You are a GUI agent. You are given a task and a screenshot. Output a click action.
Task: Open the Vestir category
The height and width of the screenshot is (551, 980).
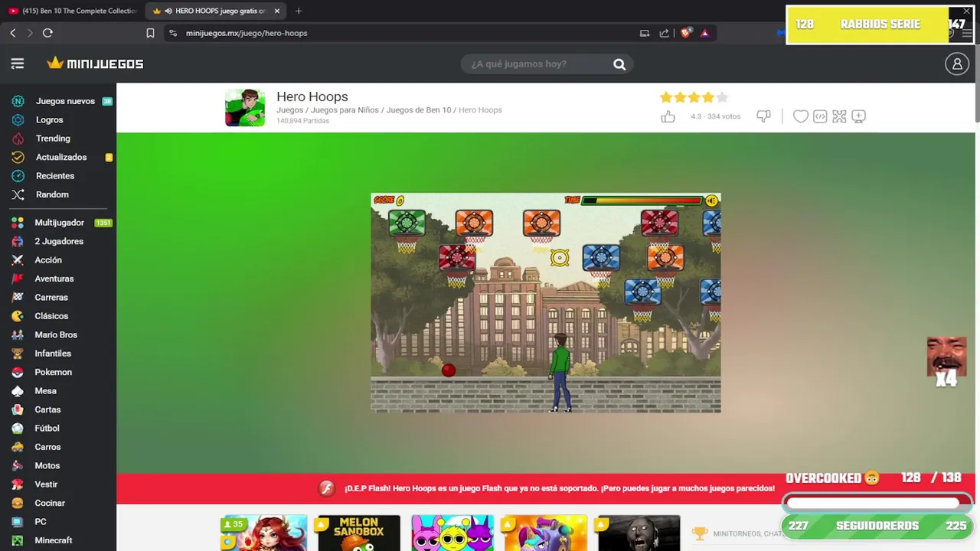pos(46,484)
